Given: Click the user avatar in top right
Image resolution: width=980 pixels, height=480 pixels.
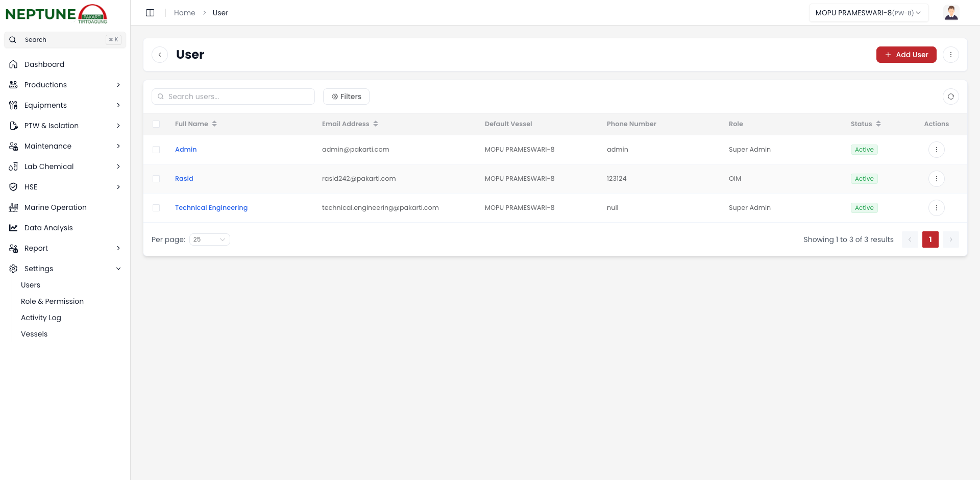Looking at the screenshot, I should pos(951,13).
